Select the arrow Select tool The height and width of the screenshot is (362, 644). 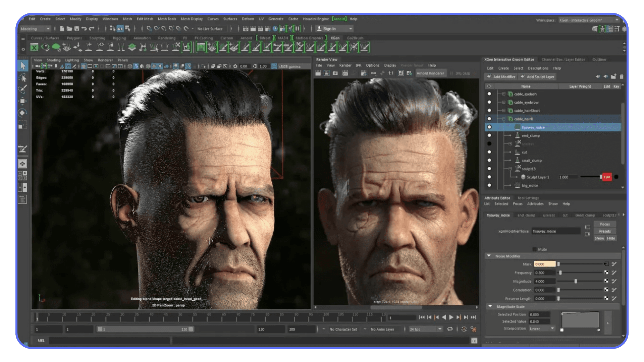click(x=22, y=66)
